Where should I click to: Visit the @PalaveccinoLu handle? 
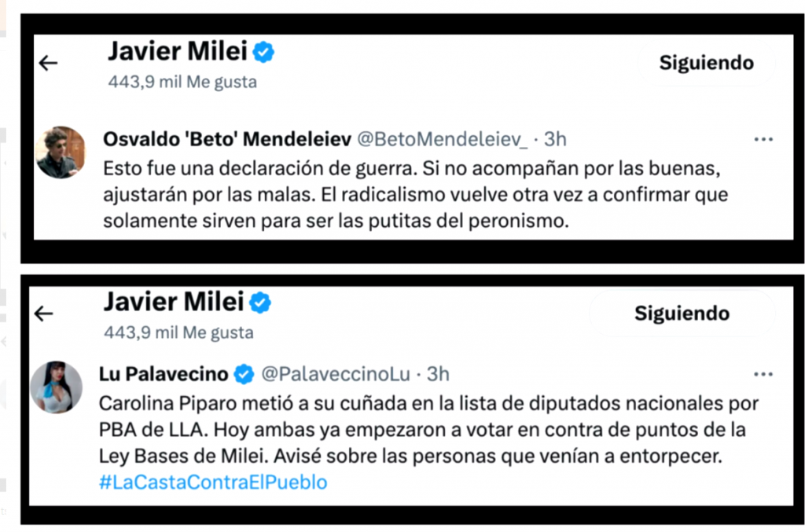click(x=336, y=375)
